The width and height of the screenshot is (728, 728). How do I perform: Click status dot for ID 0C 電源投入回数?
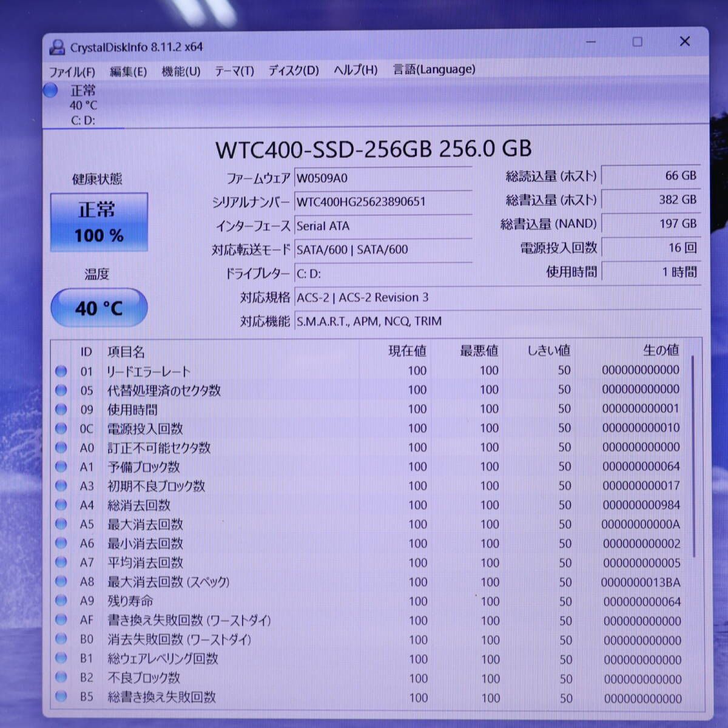point(61,428)
